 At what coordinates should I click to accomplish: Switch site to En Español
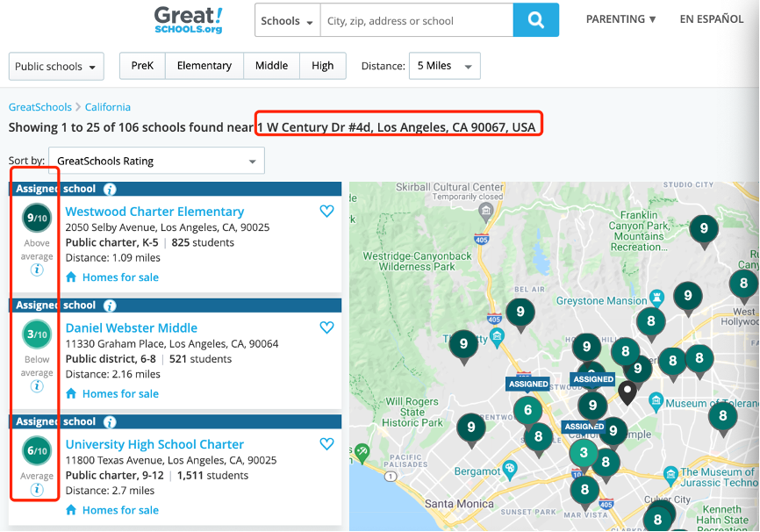coord(712,19)
